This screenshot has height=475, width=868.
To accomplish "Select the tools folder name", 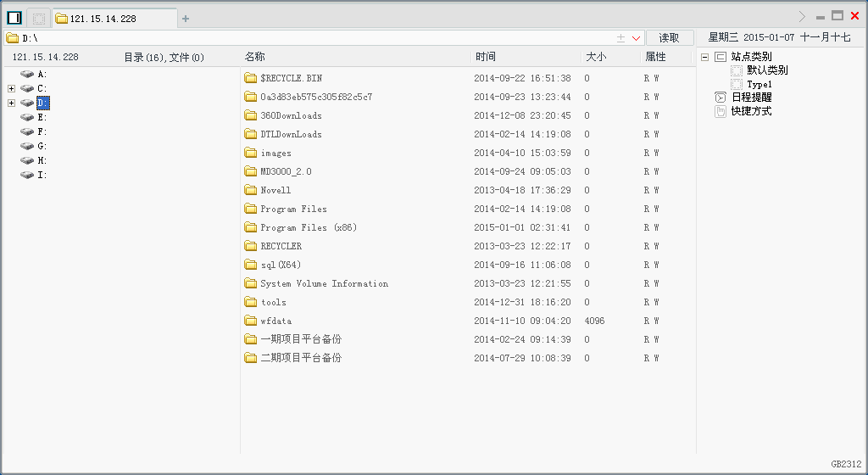I will tap(274, 302).
